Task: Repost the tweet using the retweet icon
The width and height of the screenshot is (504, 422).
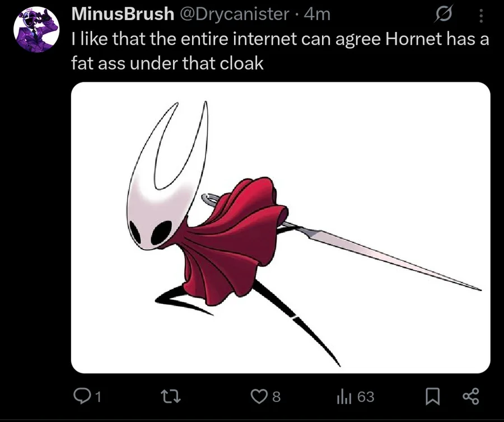Action: [171, 396]
